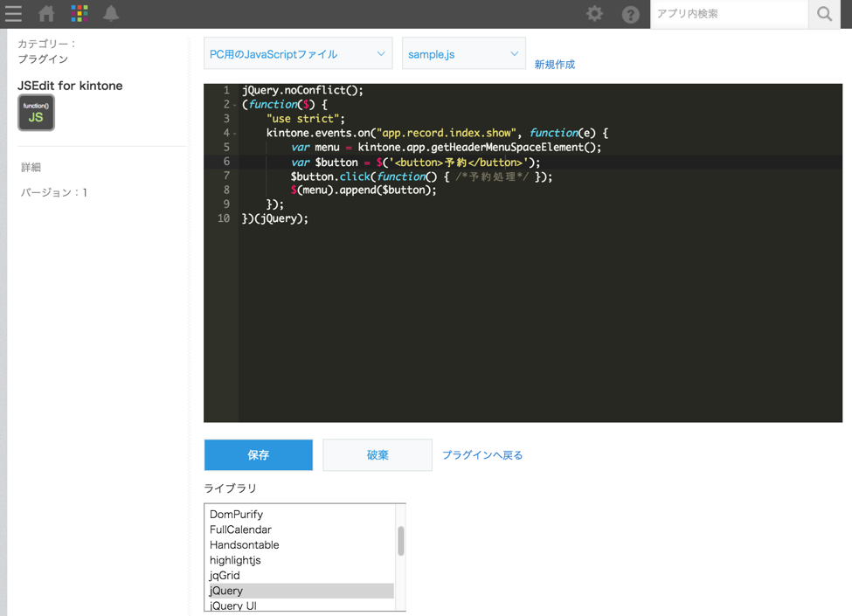
Task: Click the magnifier search button
Action: click(x=824, y=14)
